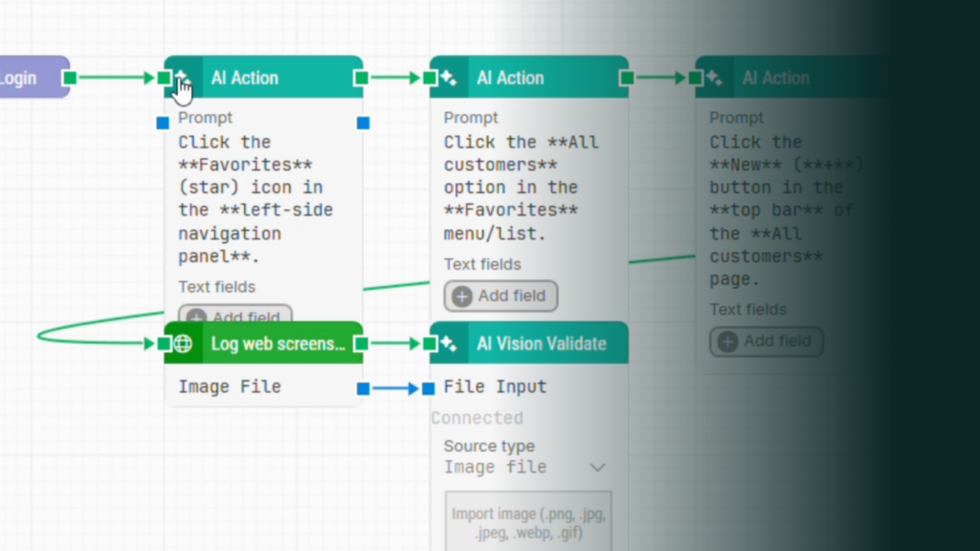Click green input port of AI Vision Validate node
The height and width of the screenshot is (551, 980).
[x=430, y=343]
